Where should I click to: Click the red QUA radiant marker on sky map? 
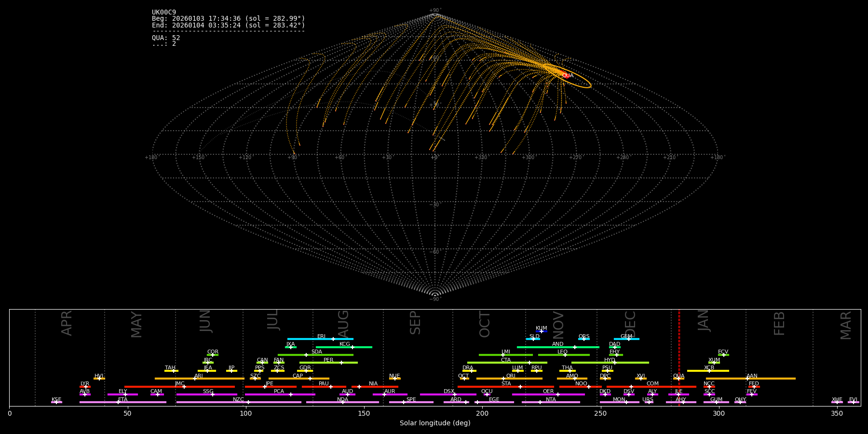[563, 74]
